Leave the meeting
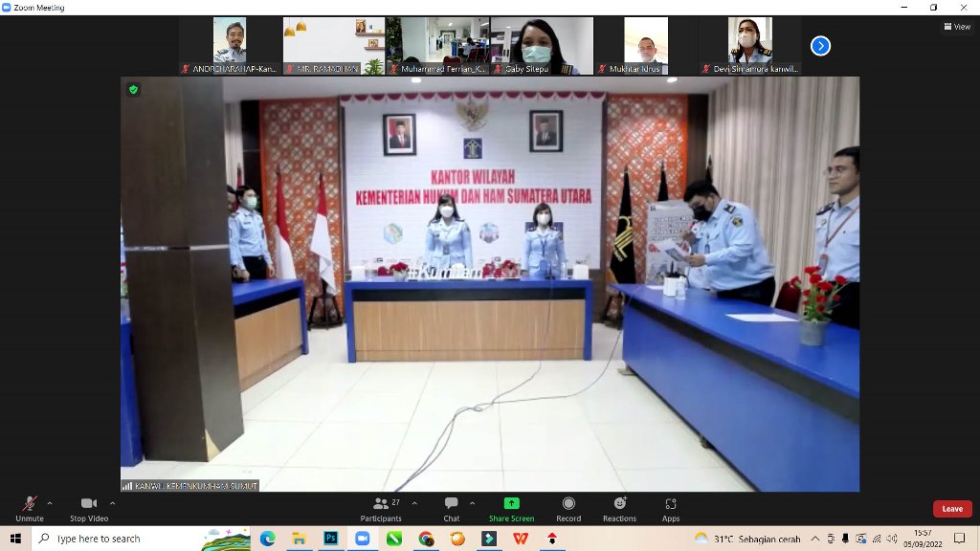 coord(951,509)
